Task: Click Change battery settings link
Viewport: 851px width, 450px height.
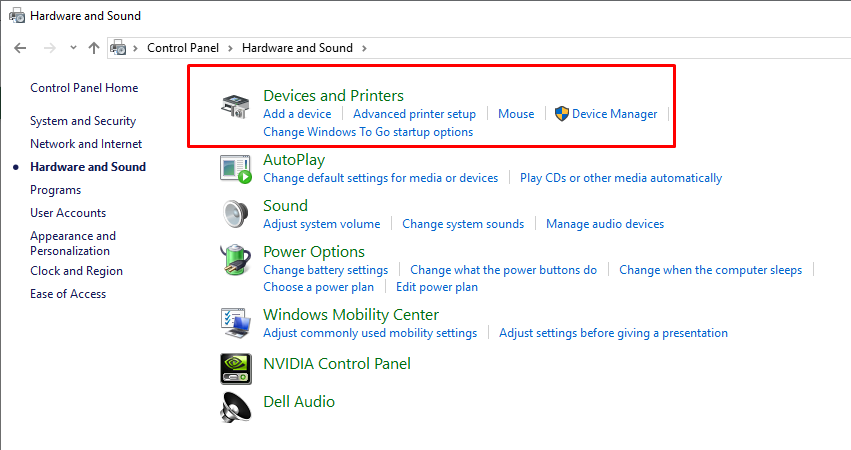Action: coord(325,270)
